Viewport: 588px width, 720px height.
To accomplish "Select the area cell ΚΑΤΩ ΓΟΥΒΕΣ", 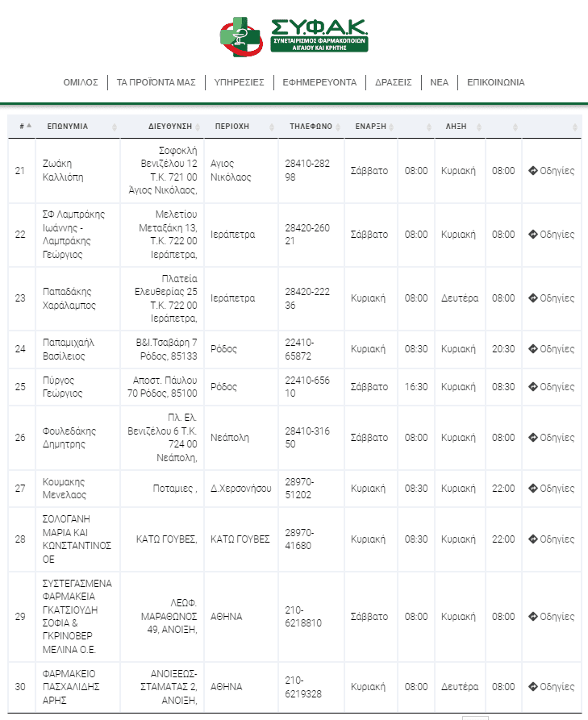I will [x=240, y=539].
